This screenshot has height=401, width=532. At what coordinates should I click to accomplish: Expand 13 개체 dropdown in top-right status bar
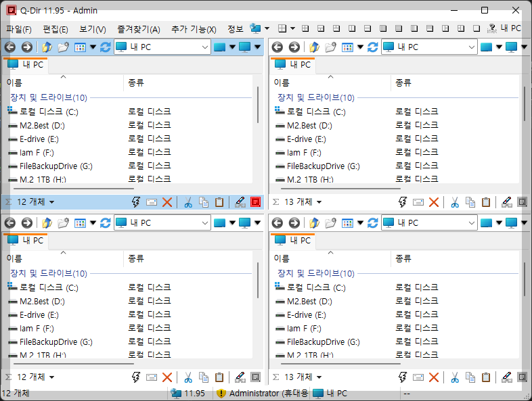point(319,202)
